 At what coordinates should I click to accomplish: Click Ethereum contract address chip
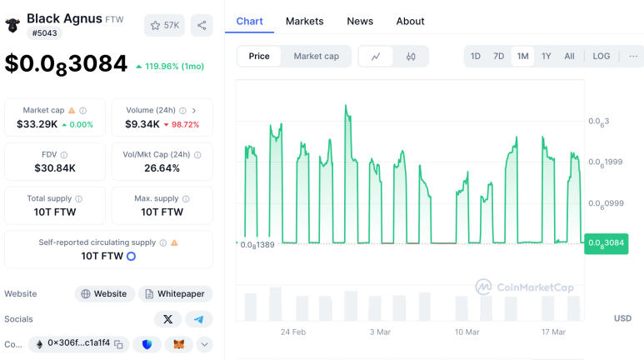[79, 344]
